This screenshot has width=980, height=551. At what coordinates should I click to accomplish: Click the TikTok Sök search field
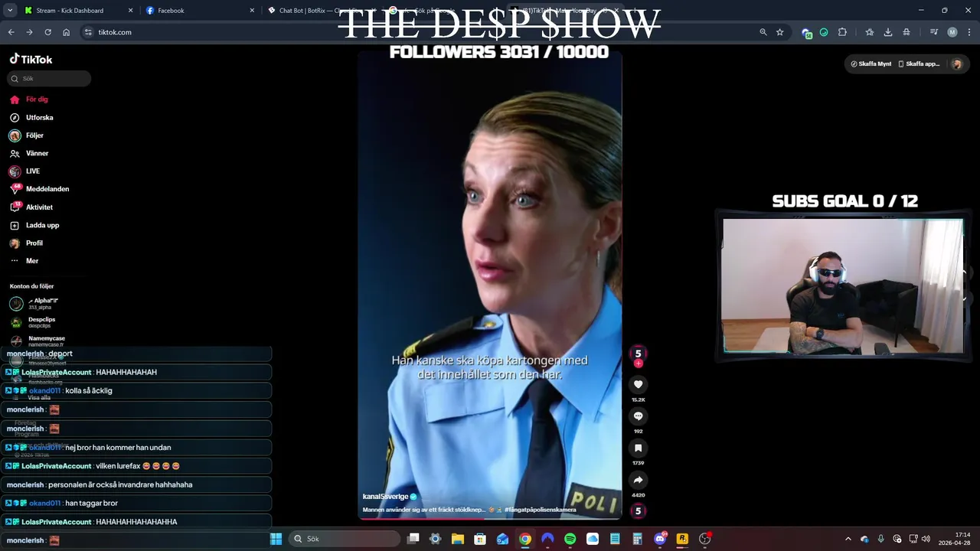pyautogui.click(x=50, y=78)
